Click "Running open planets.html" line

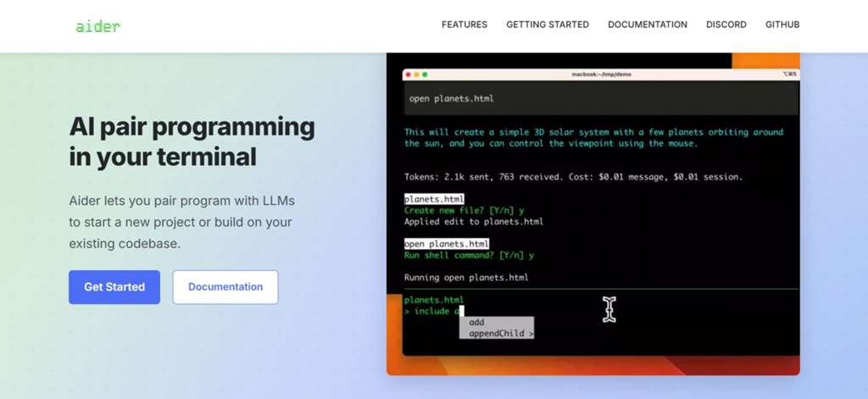click(x=466, y=277)
